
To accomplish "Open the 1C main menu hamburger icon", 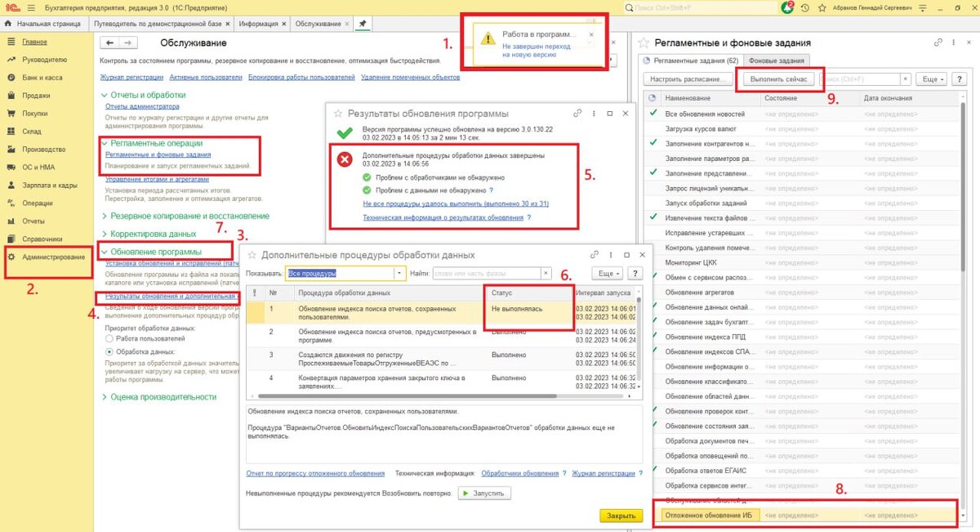I will click(x=31, y=7).
